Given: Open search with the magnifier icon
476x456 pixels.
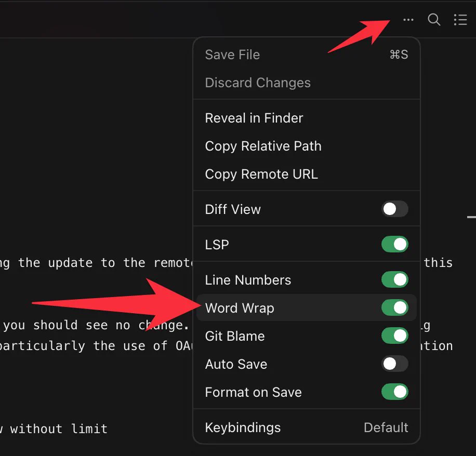Looking at the screenshot, I should pyautogui.click(x=434, y=20).
